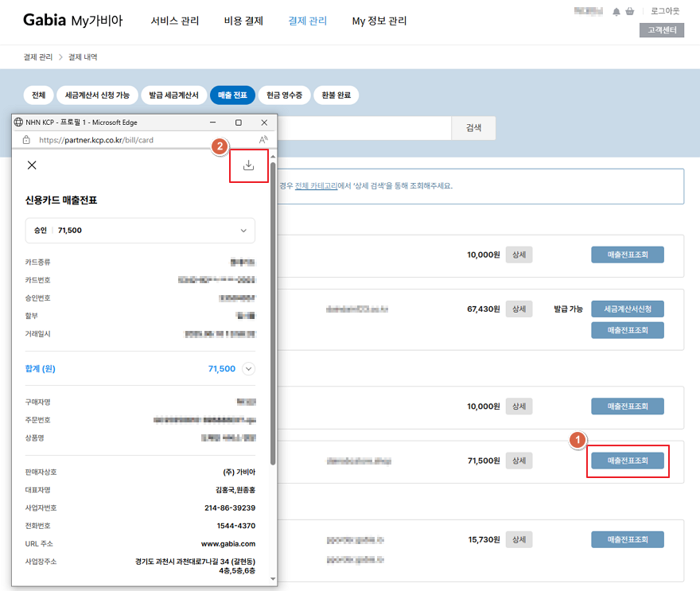Click the scrollbar up arrow in sales slip
The width and height of the screenshot is (700, 591).
(x=273, y=157)
